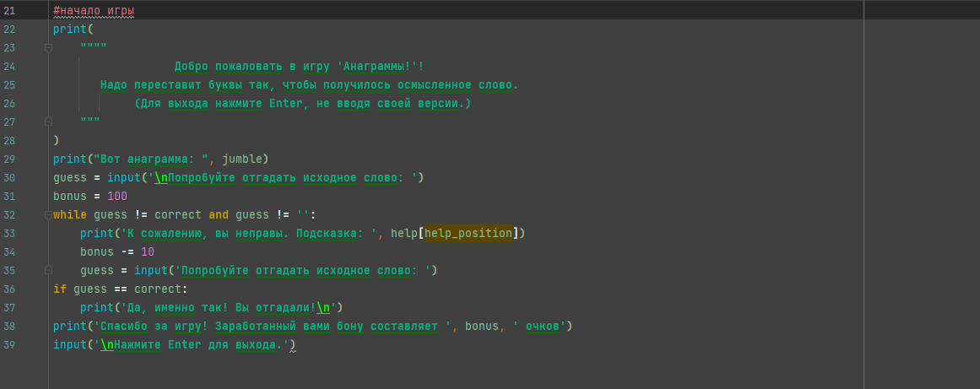The height and width of the screenshot is (389, 980).
Task: Click line number 28 in the gutter
Action: pyautogui.click(x=9, y=140)
